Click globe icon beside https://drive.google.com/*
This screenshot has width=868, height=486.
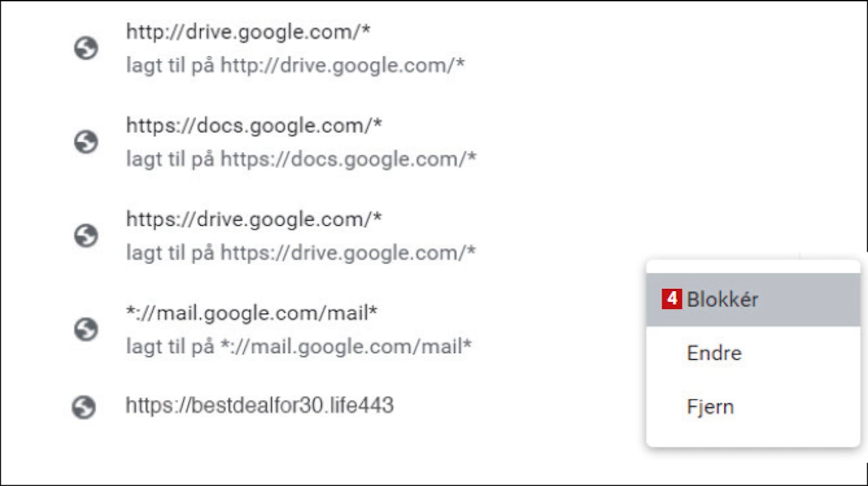(86, 236)
